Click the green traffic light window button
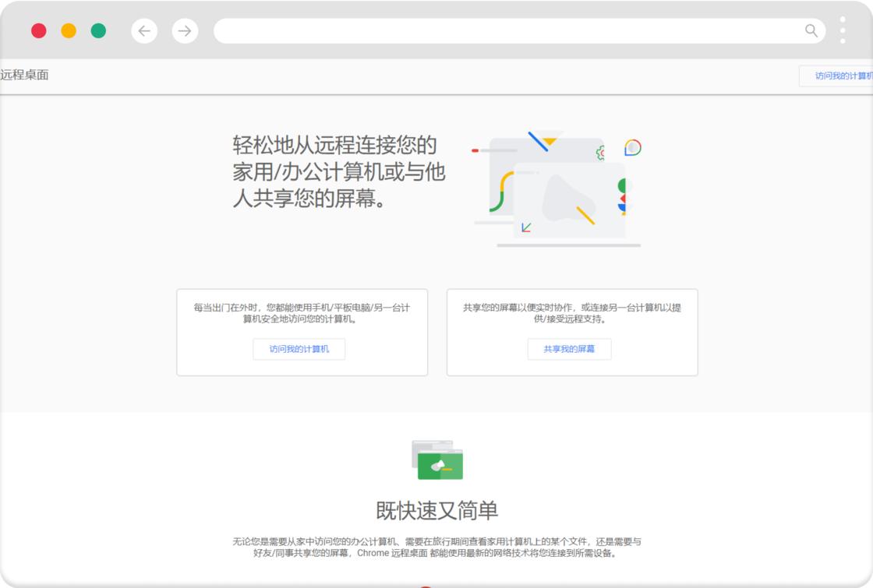 (x=97, y=31)
